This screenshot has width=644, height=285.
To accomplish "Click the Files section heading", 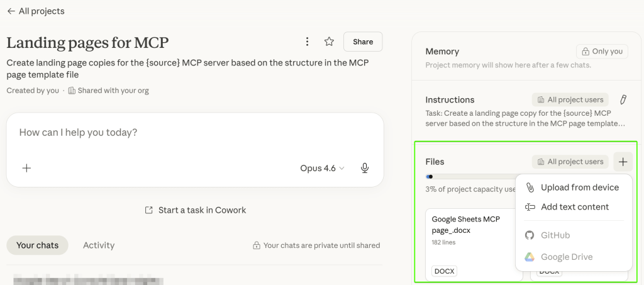I will [435, 162].
